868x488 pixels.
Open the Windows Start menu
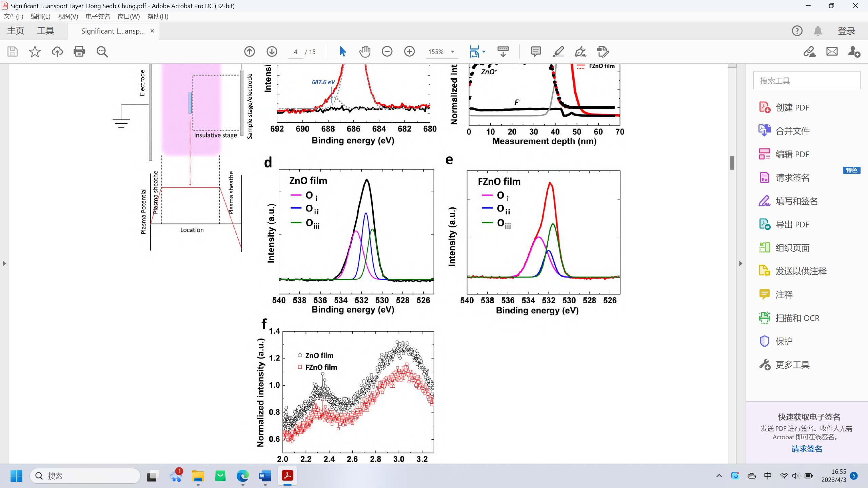tap(16, 476)
